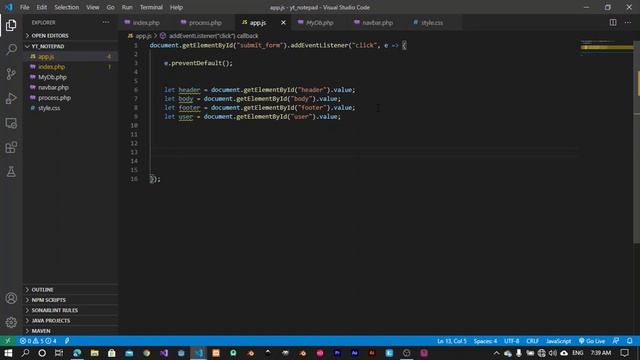
Task: Open the Edit menu
Action: [42, 7]
